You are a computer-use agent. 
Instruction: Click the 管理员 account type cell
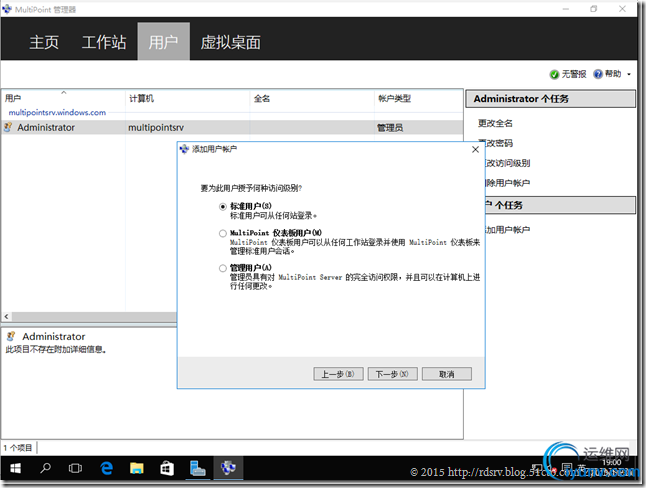coord(390,128)
